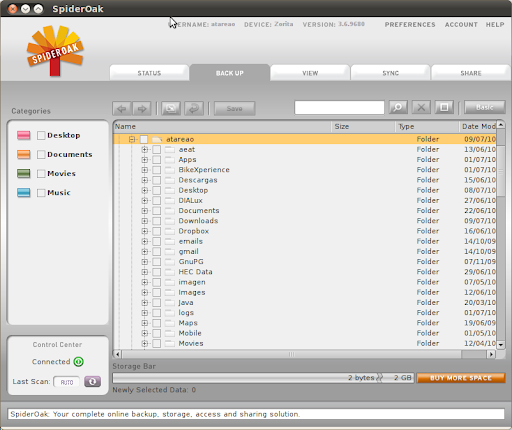Click the search text input field

(339, 107)
